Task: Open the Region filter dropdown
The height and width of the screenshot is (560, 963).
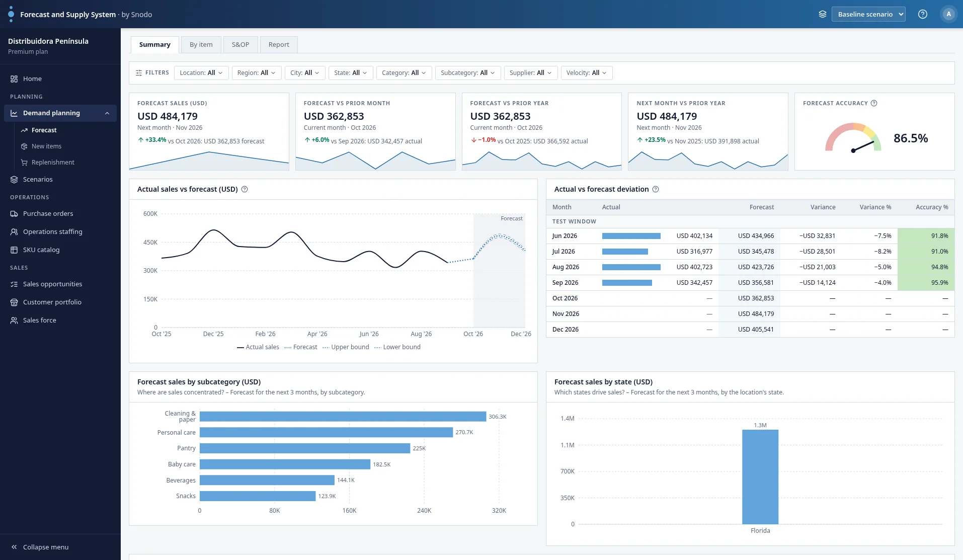Action: coord(256,73)
